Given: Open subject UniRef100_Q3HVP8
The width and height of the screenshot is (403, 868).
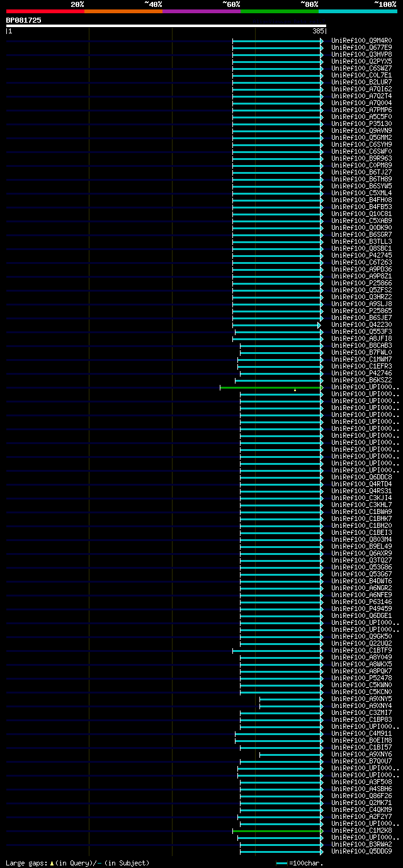Looking at the screenshot, I should (361, 54).
